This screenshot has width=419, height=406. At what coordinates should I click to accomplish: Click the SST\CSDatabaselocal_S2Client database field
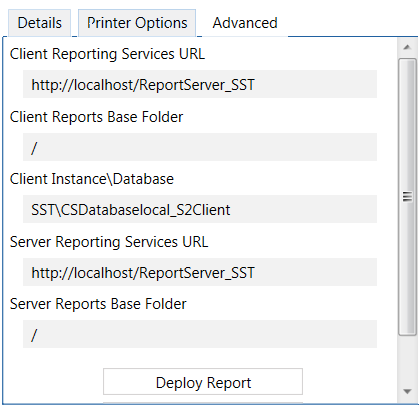200,209
